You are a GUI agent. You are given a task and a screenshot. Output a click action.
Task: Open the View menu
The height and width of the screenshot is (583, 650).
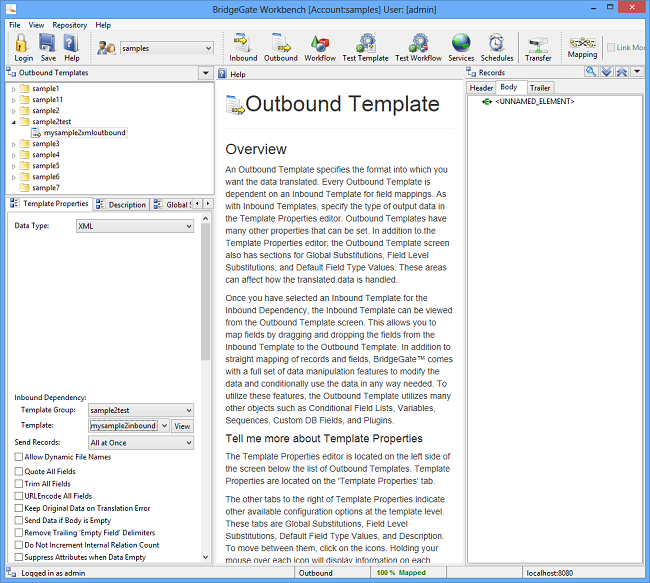[36, 25]
